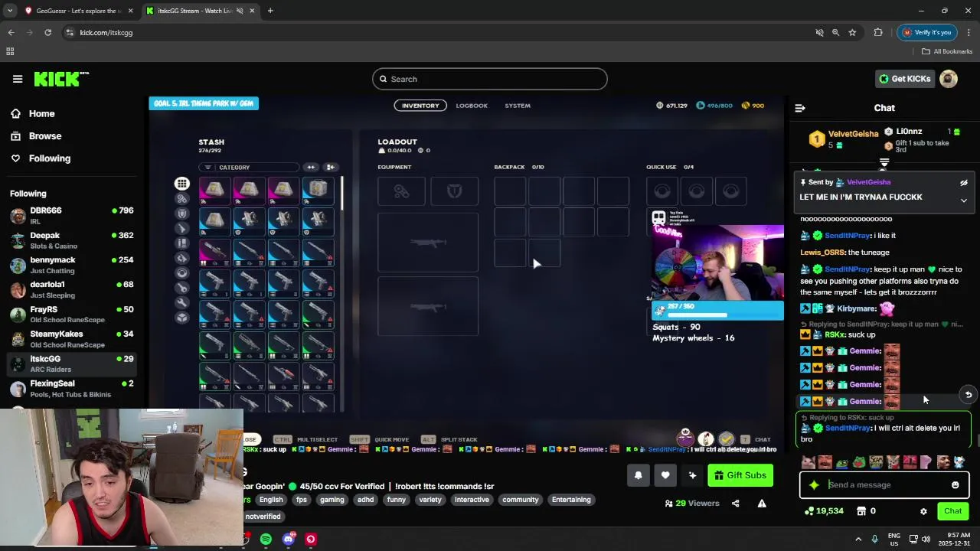Share the stream via share icon
This screenshot has height=551, width=980.
click(736, 503)
